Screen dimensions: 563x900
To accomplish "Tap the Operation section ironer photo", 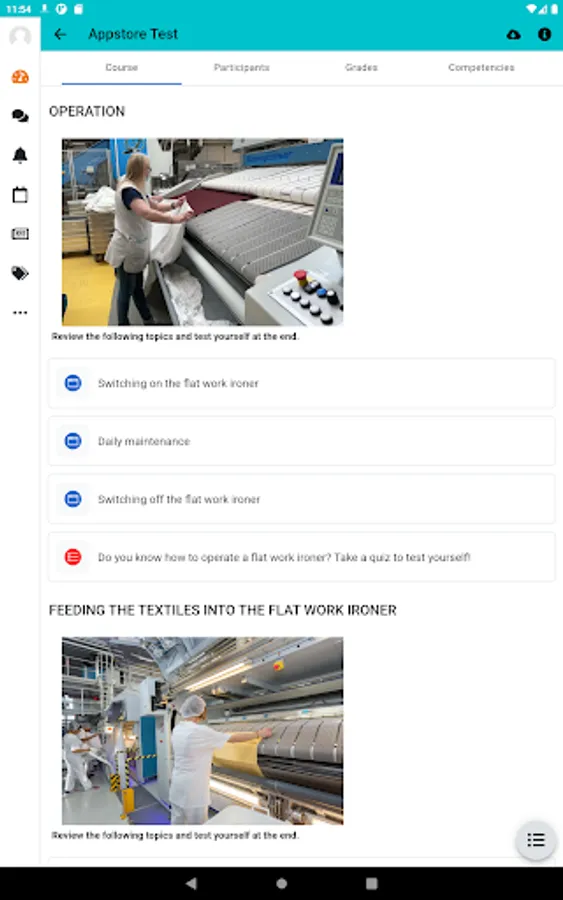I will pyautogui.click(x=203, y=232).
